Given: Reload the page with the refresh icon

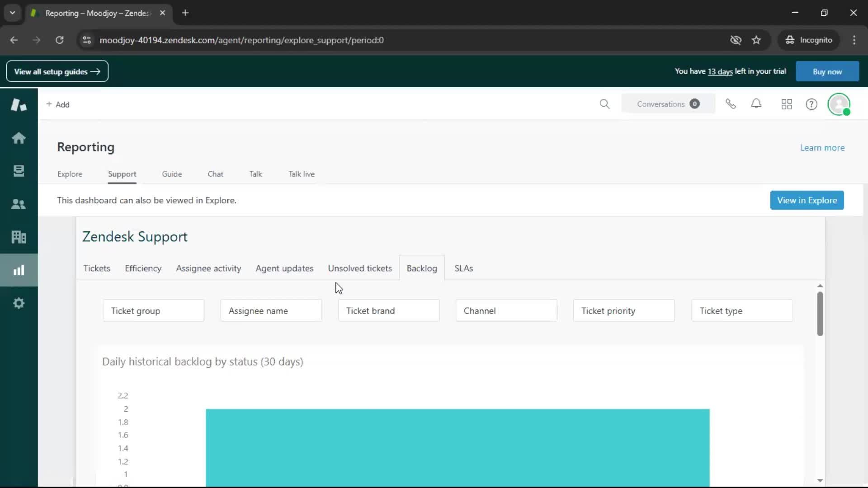Looking at the screenshot, I should pos(59,40).
